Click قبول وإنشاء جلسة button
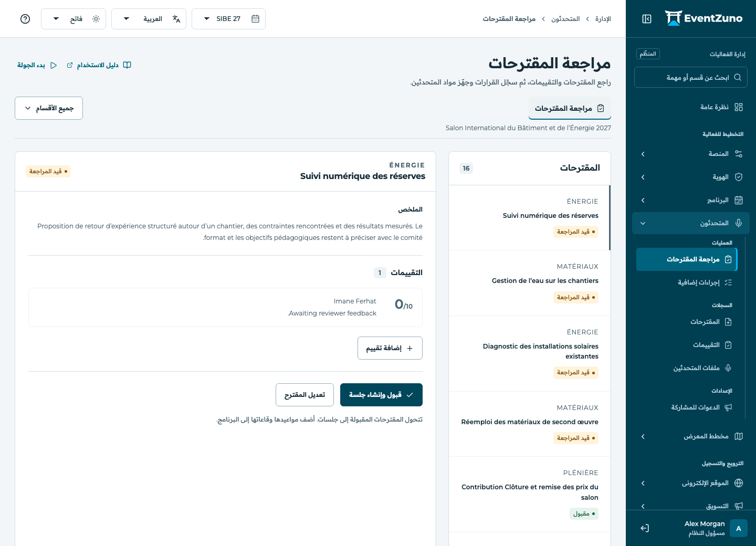The image size is (756, 546). click(381, 395)
